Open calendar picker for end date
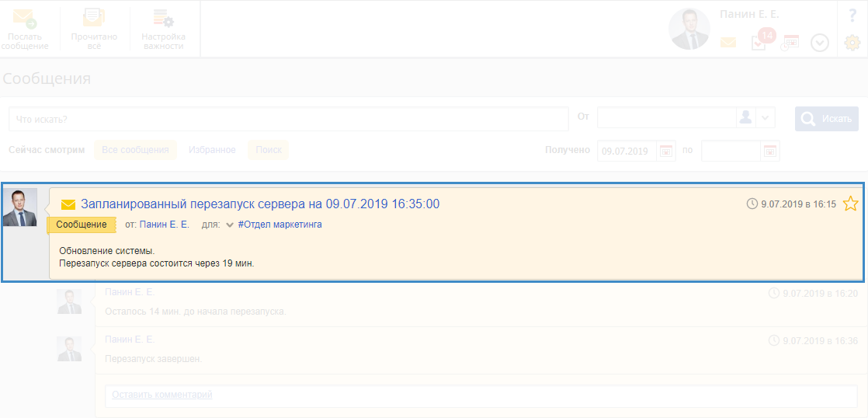Screen dimensions: 868x418 pos(770,151)
